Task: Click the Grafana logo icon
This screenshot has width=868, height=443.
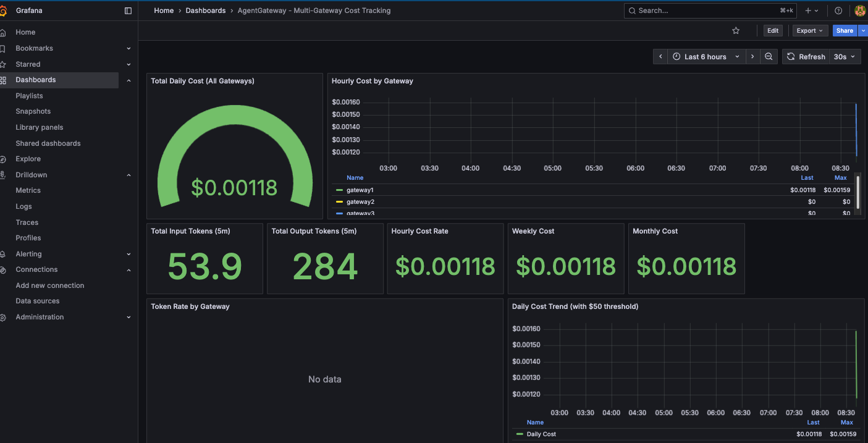Action: pos(4,11)
